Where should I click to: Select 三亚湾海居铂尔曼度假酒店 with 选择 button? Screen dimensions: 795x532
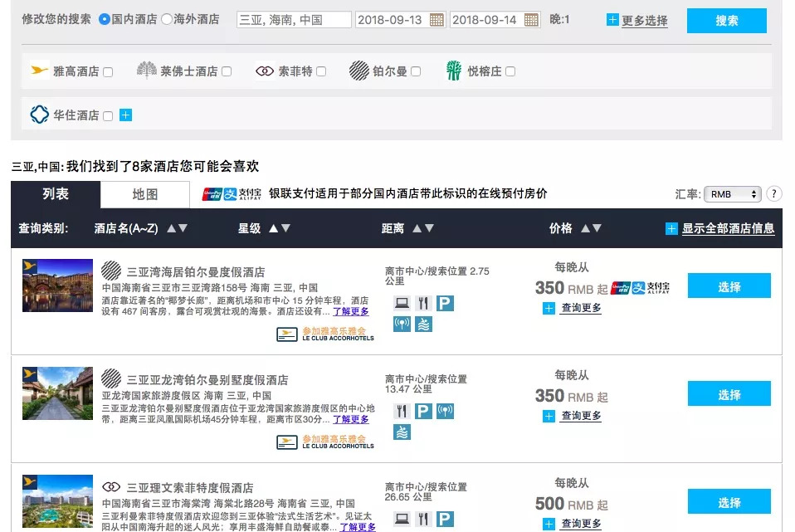[729, 286]
